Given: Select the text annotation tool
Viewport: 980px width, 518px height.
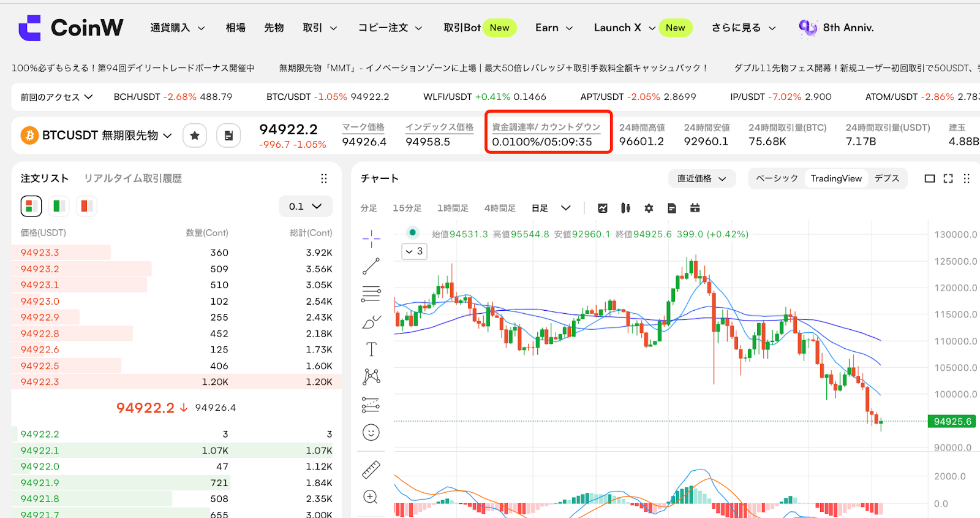Looking at the screenshot, I should click(x=371, y=349).
